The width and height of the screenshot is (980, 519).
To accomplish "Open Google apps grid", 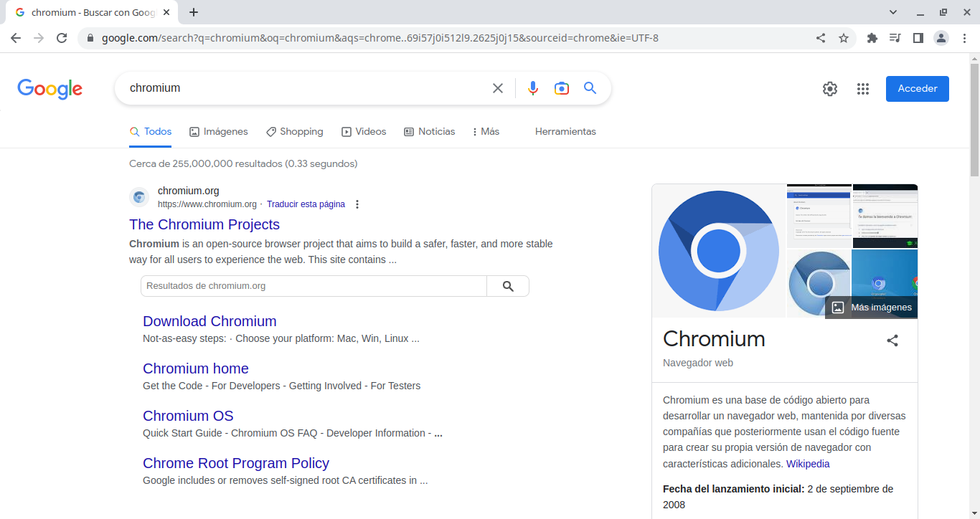I will [x=863, y=89].
